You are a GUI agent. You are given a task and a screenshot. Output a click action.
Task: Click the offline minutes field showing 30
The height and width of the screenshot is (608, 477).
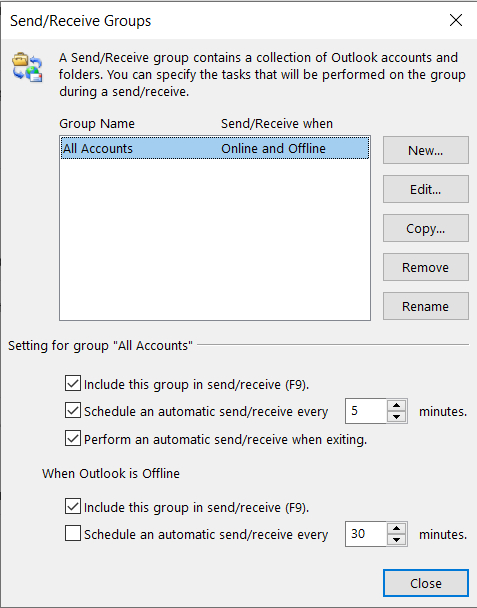coord(366,534)
